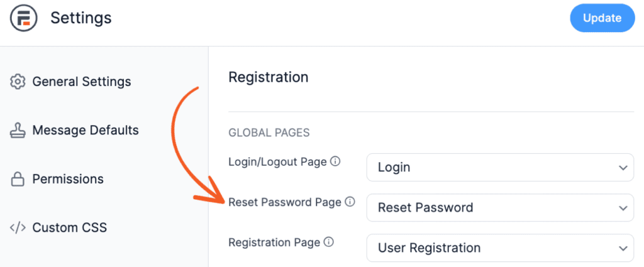Click the Registration section heading
The width and height of the screenshot is (644, 267).
268,77
